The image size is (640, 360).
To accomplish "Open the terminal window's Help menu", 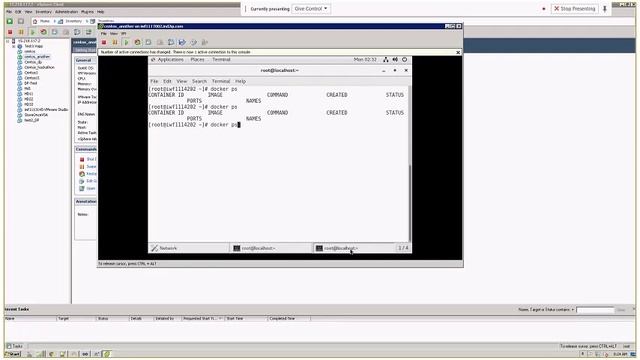I will [x=240, y=81].
